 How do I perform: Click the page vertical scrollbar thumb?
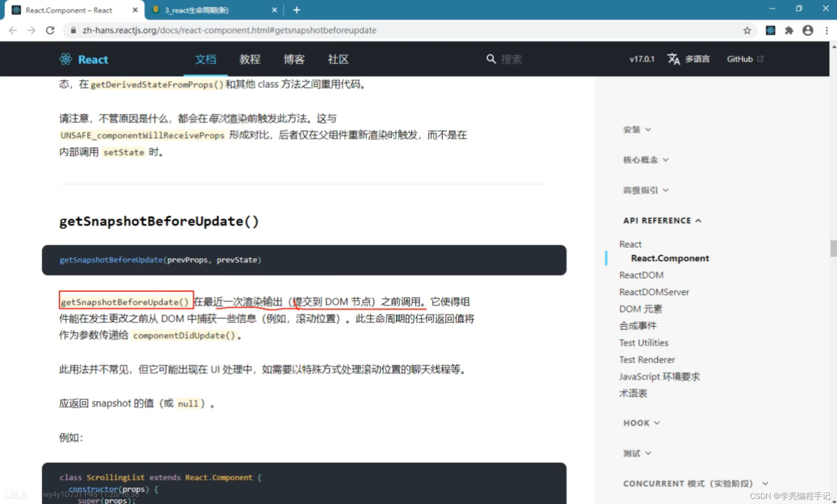coord(833,248)
